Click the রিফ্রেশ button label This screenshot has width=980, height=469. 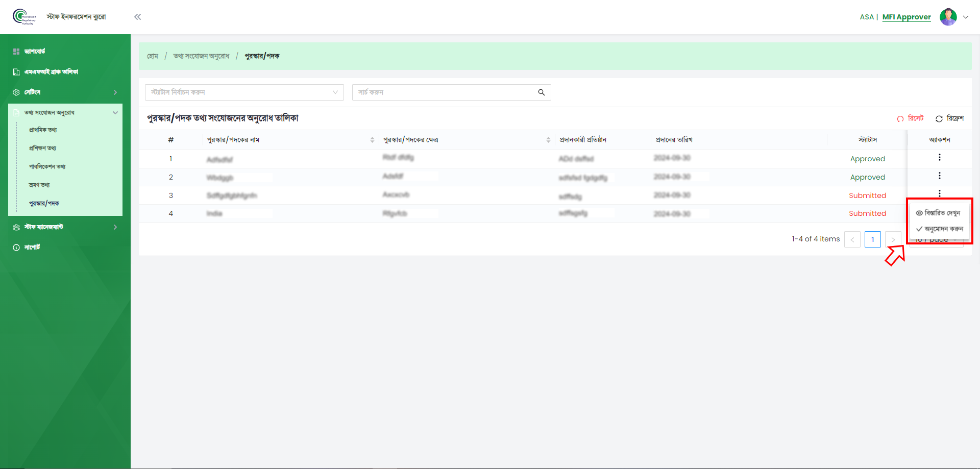tap(955, 118)
